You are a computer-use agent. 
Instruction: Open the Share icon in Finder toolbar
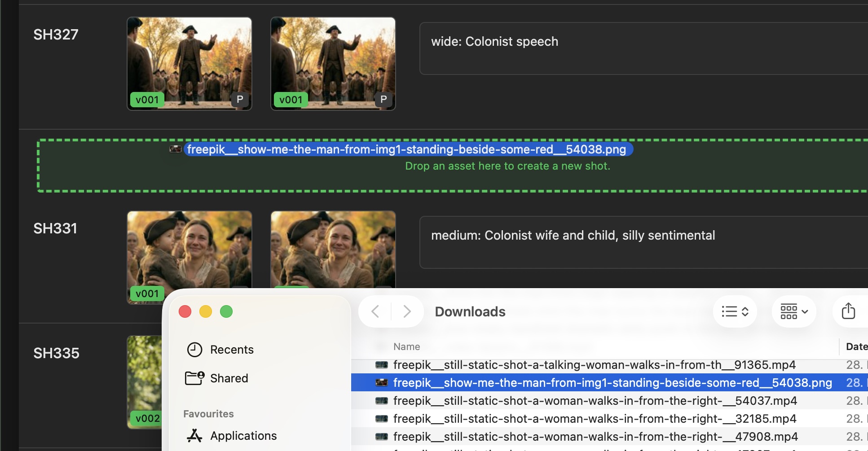point(848,311)
